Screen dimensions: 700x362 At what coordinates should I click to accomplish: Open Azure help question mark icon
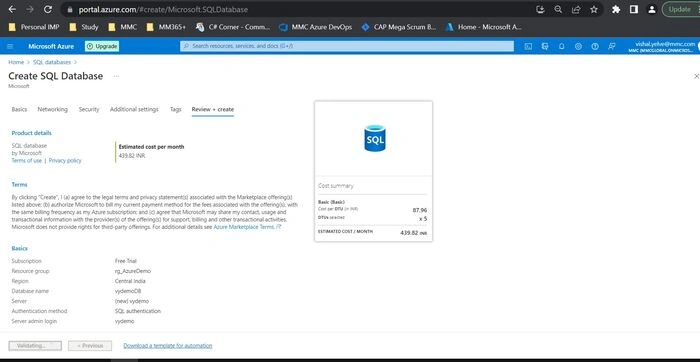click(x=595, y=46)
